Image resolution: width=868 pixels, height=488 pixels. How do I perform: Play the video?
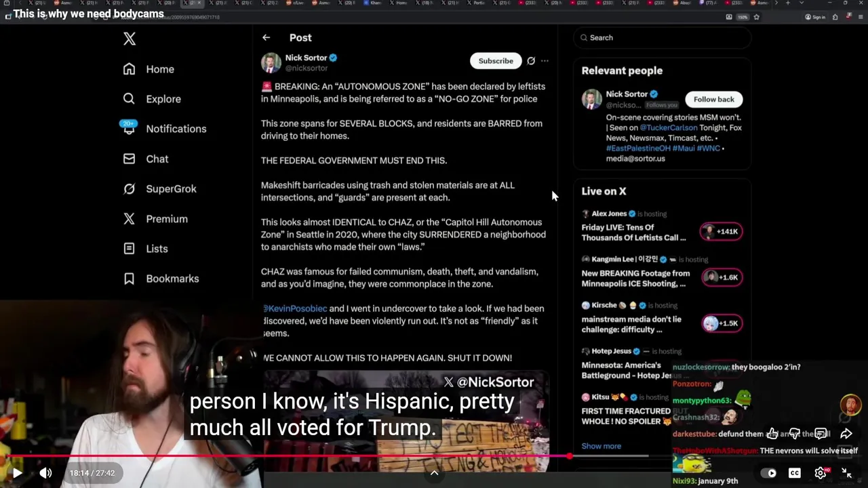coord(17,473)
